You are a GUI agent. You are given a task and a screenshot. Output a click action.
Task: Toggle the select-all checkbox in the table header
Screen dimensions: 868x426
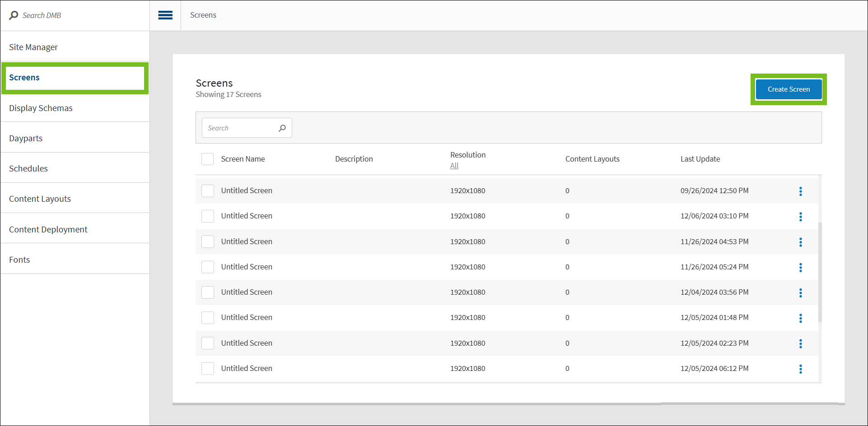tap(207, 159)
